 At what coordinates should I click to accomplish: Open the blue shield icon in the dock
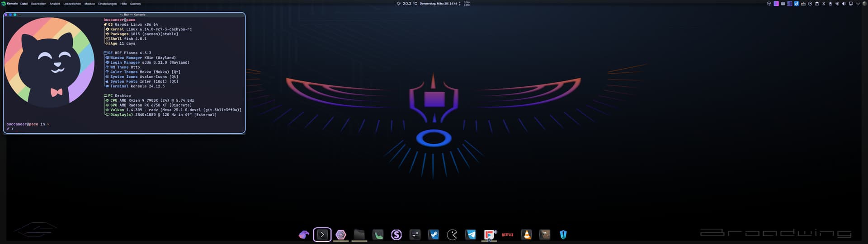click(563, 235)
